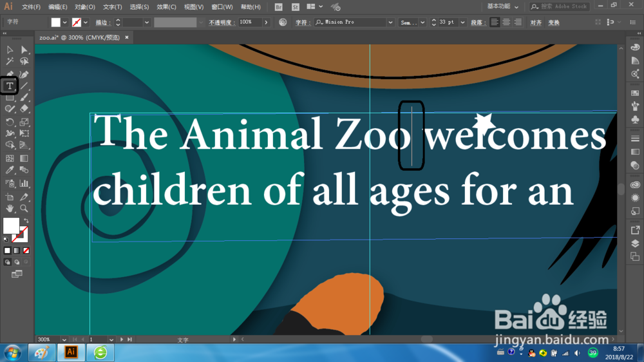Click the 对齐 align button

[x=536, y=23]
